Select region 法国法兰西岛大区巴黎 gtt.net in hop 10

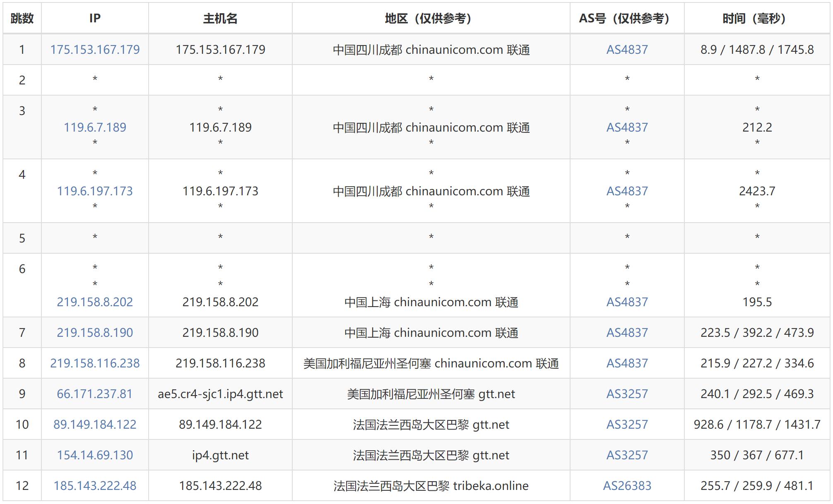click(x=431, y=425)
